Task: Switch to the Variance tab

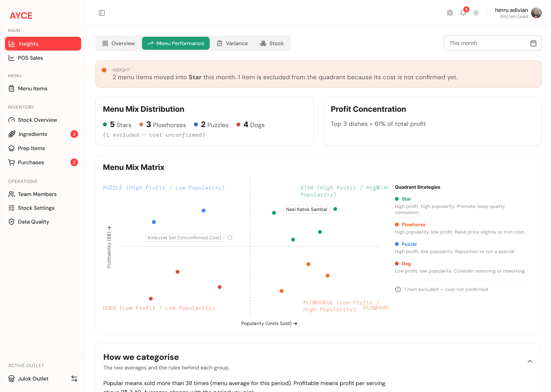Action: pyautogui.click(x=232, y=43)
